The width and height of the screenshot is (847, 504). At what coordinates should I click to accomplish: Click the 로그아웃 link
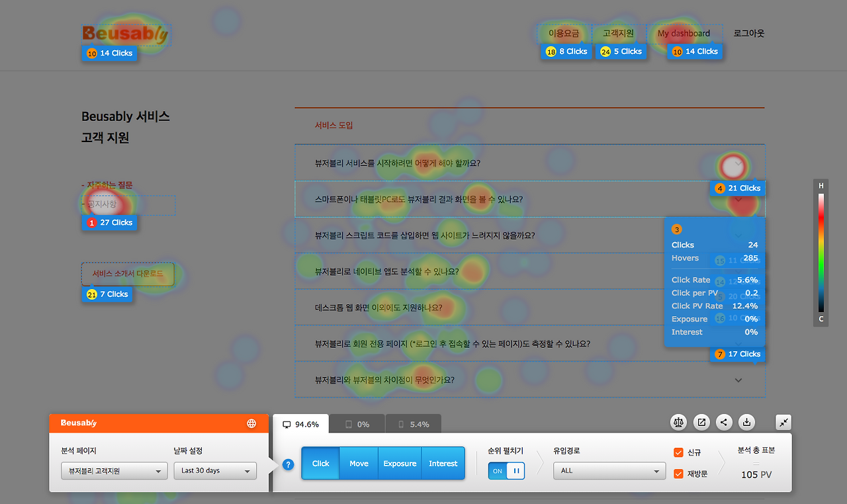coord(749,33)
